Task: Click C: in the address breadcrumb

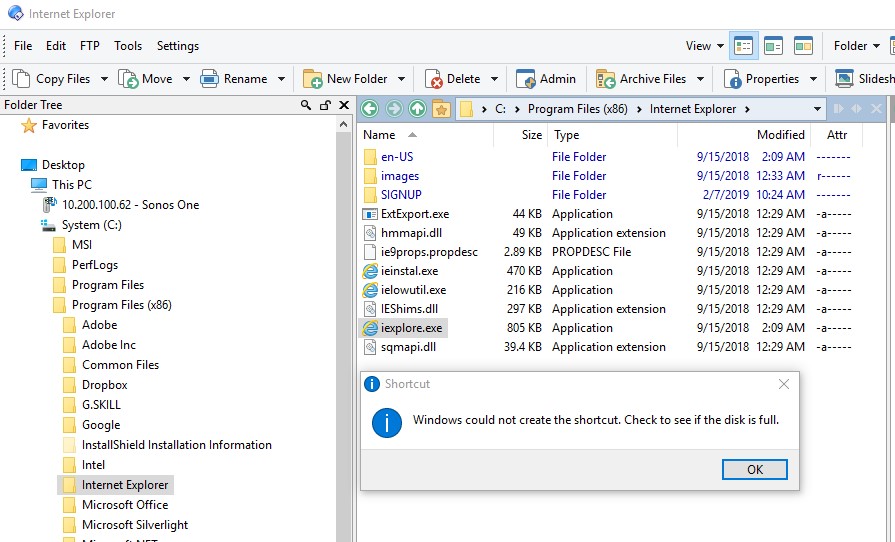Action: (x=501, y=109)
